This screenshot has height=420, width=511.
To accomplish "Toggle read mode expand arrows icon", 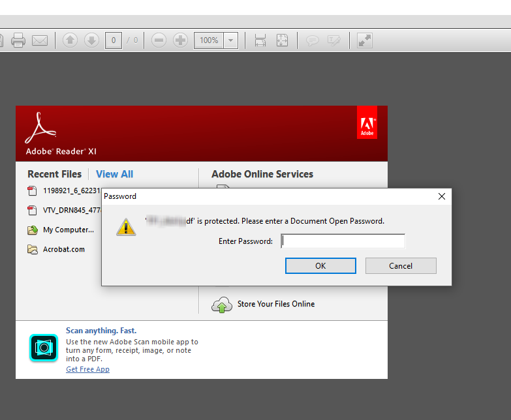I will tap(364, 40).
